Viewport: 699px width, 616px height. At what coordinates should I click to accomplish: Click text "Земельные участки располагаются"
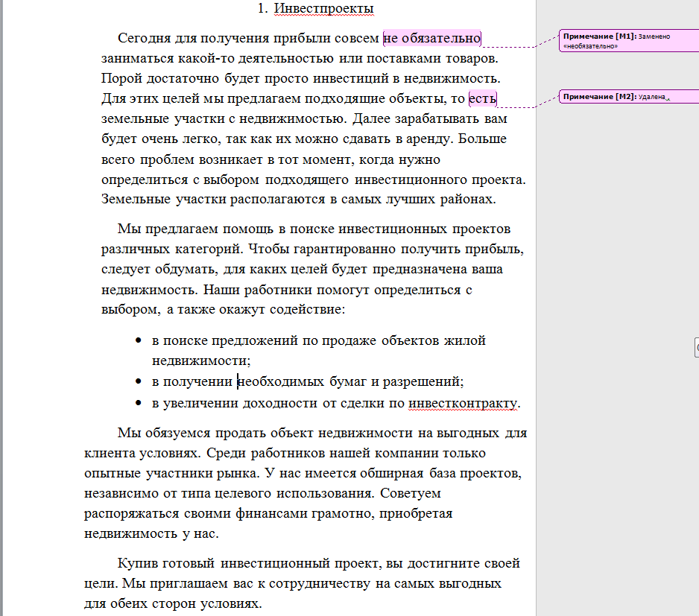click(x=213, y=199)
